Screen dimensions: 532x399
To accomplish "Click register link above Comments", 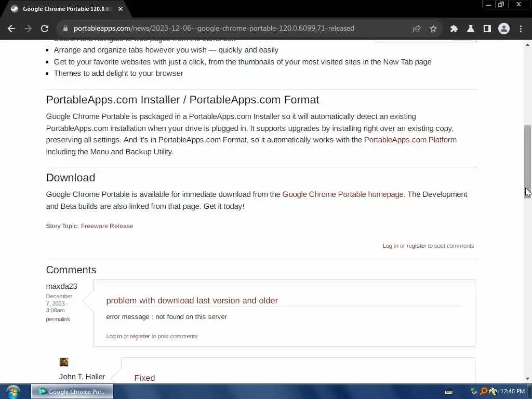I will coord(416,246).
